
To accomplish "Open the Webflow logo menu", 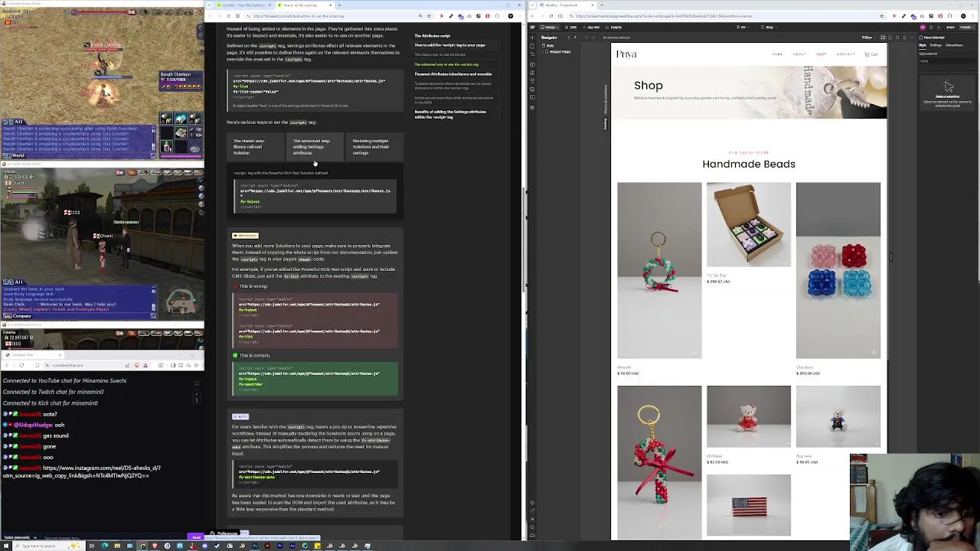I will point(533,27).
